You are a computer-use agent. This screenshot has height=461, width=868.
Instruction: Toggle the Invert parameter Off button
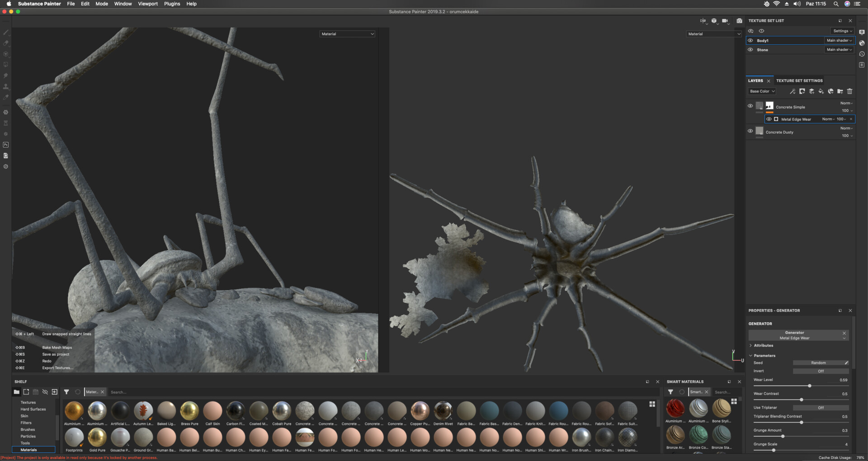click(x=821, y=371)
